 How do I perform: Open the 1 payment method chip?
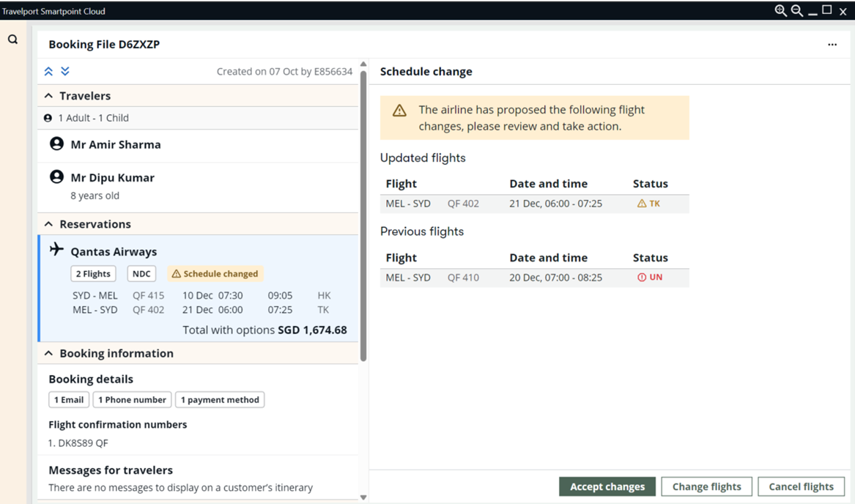pos(220,400)
